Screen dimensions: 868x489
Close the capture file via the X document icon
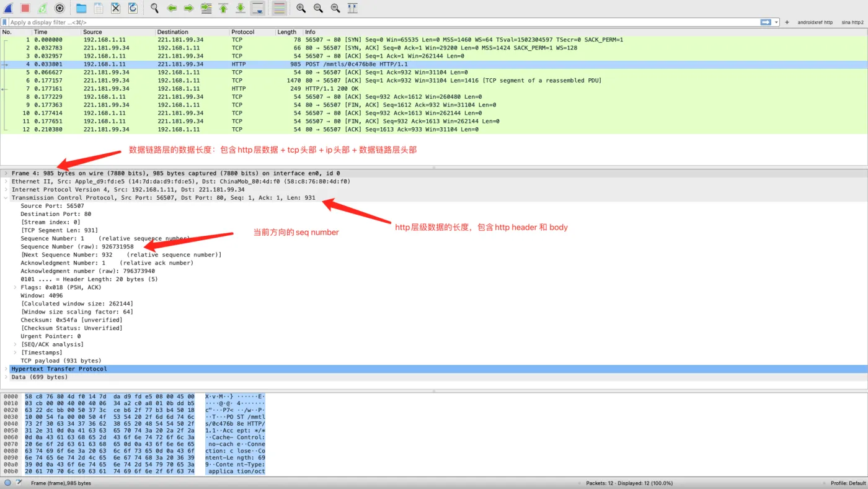[116, 8]
